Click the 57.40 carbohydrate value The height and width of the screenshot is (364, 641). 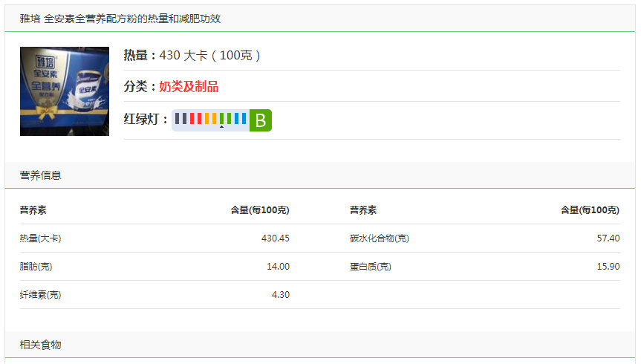(608, 238)
